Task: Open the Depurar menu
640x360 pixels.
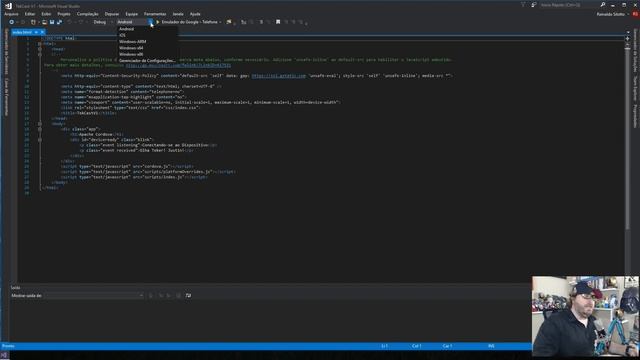Action: click(111, 14)
